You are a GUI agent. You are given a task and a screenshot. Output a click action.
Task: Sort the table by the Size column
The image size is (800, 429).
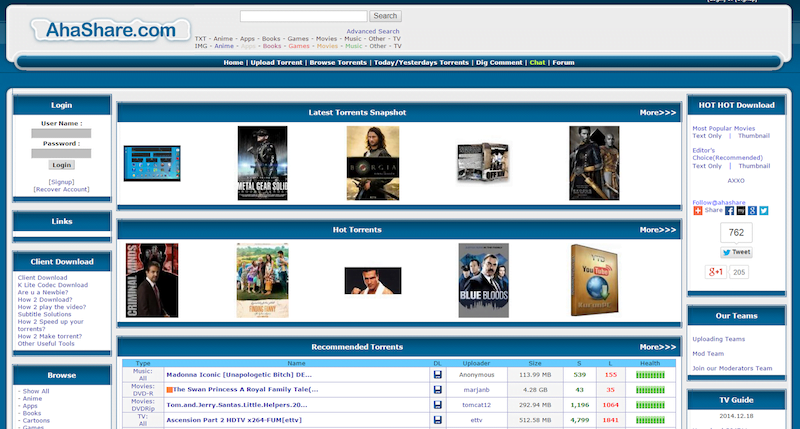pyautogui.click(x=535, y=363)
